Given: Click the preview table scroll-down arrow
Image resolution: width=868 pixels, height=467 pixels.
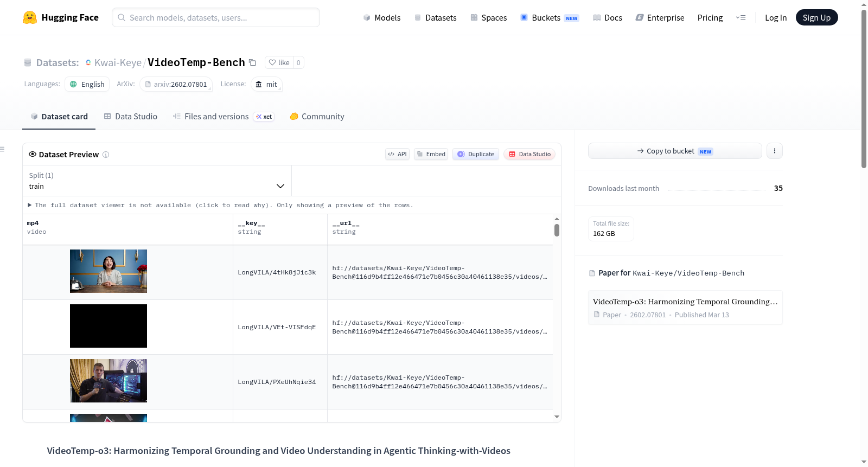Looking at the screenshot, I should tap(557, 417).
